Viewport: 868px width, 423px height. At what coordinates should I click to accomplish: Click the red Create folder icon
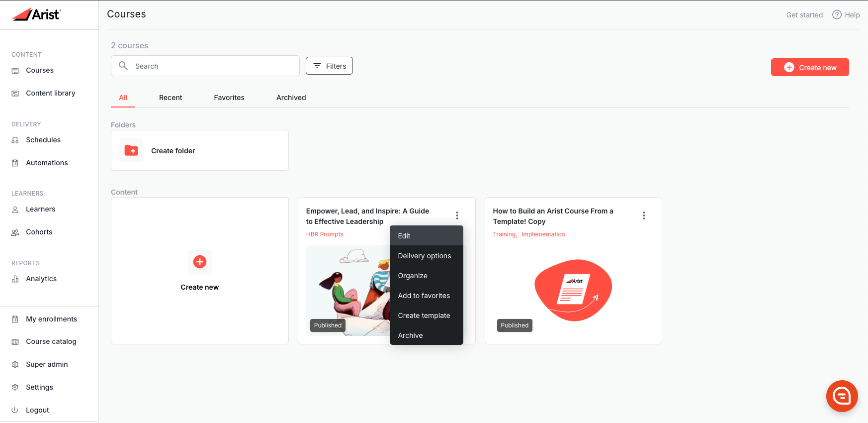coord(131,150)
